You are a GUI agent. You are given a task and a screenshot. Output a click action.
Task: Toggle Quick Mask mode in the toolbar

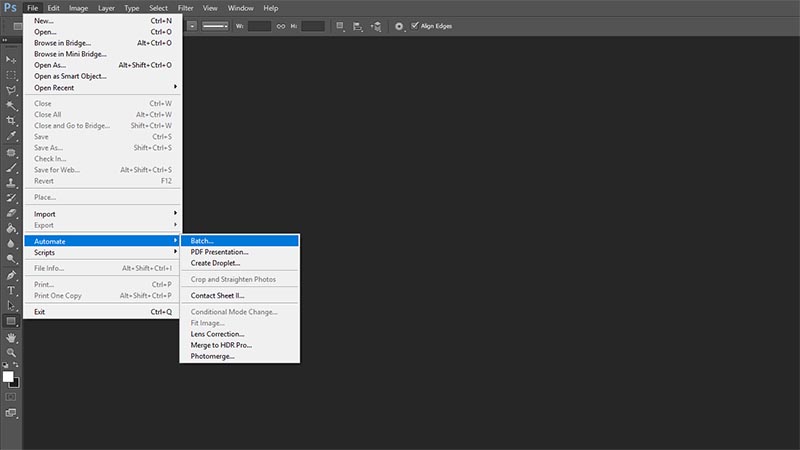pyautogui.click(x=11, y=397)
